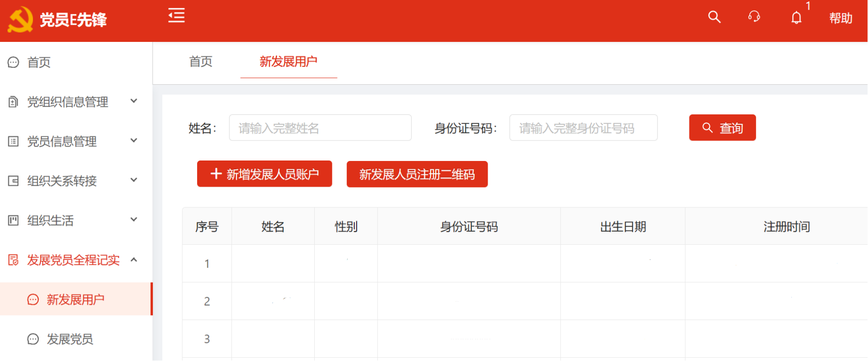Expand 组织关系转接 dropdown arrow
The height and width of the screenshot is (361, 868).
(x=134, y=180)
